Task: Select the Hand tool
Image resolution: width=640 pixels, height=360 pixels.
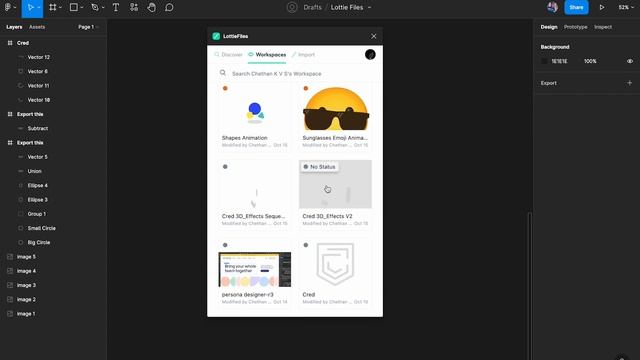Action: [x=151, y=7]
